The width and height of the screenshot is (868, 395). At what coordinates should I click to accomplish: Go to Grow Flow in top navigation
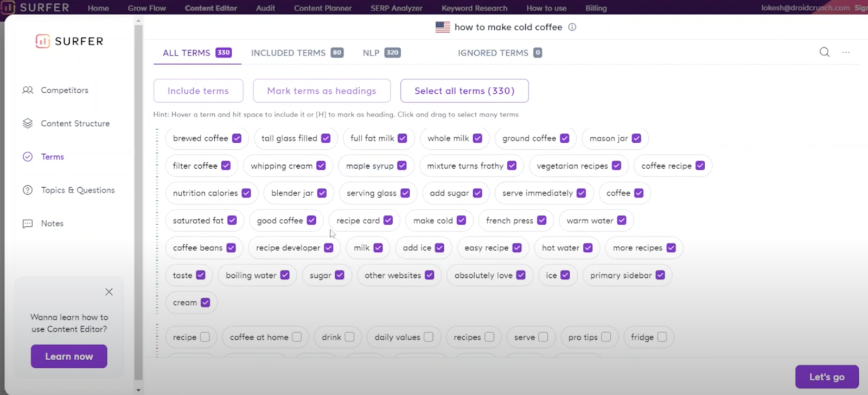pyautogui.click(x=147, y=8)
